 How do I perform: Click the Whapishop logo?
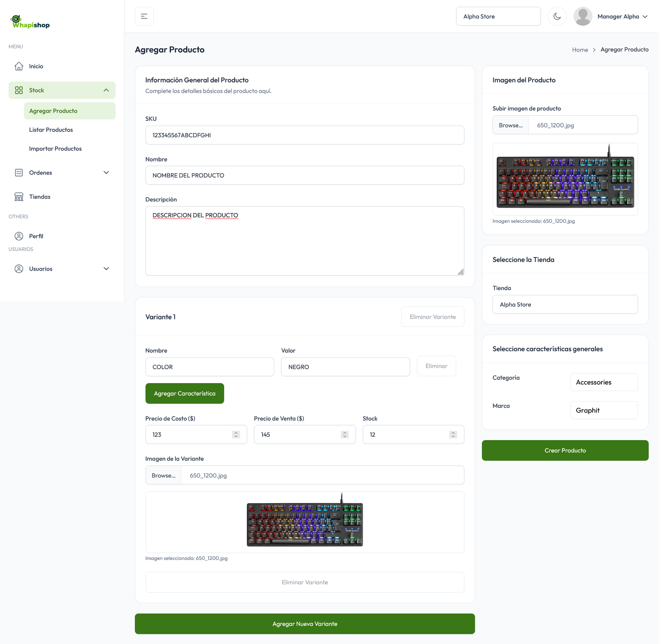[x=30, y=22]
